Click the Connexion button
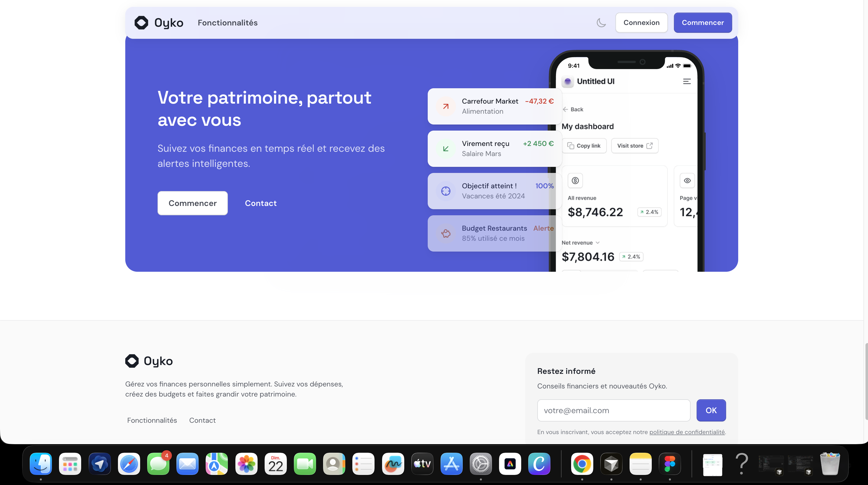The image size is (868, 485). [x=641, y=23]
